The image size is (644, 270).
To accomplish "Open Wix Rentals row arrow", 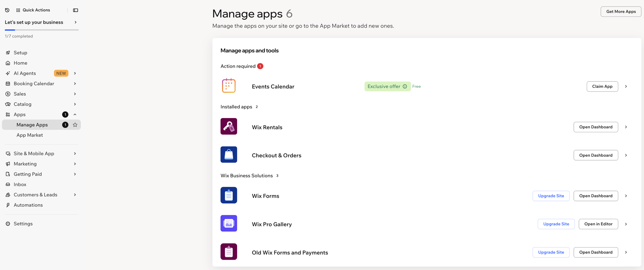I will (x=626, y=127).
